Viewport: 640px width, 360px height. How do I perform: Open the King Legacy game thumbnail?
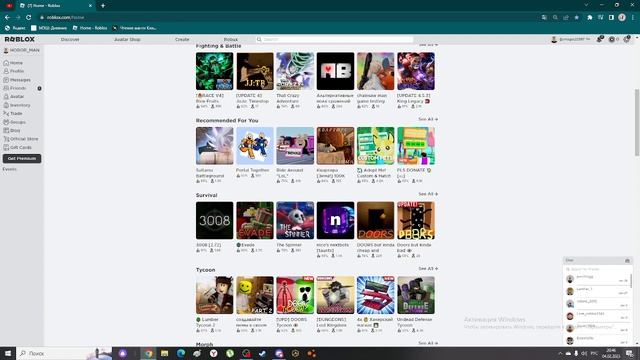tap(416, 71)
